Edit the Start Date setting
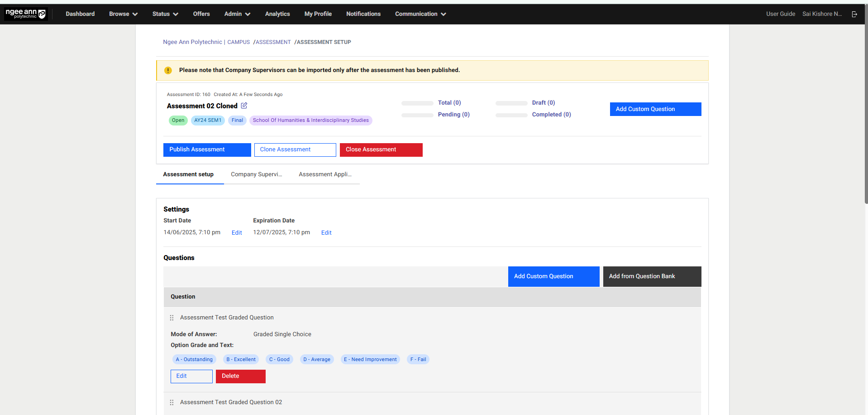 [x=237, y=233]
